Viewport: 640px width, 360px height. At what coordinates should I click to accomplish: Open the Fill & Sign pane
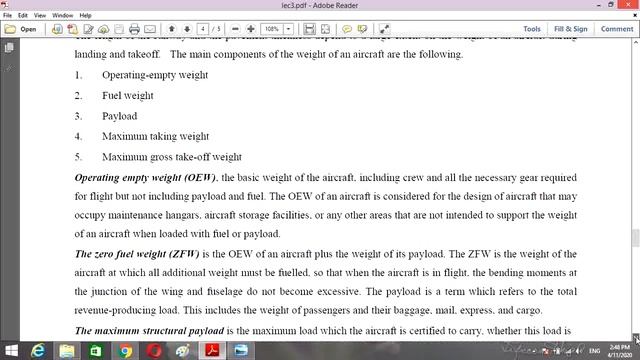click(x=571, y=29)
